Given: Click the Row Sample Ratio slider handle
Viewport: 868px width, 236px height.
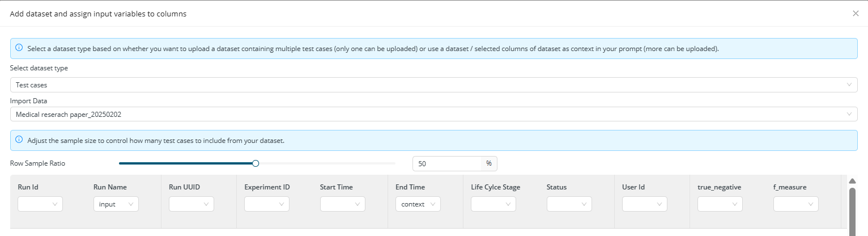Looking at the screenshot, I should [256, 163].
